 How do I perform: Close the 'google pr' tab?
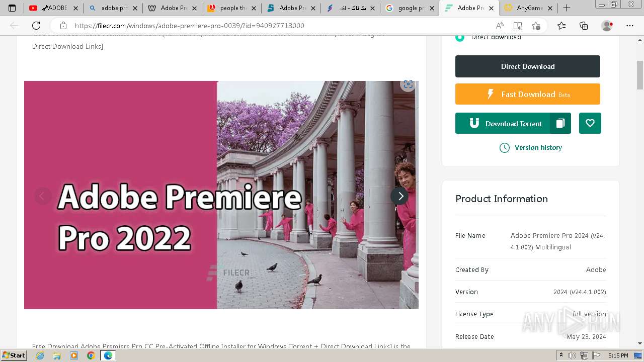(432, 8)
